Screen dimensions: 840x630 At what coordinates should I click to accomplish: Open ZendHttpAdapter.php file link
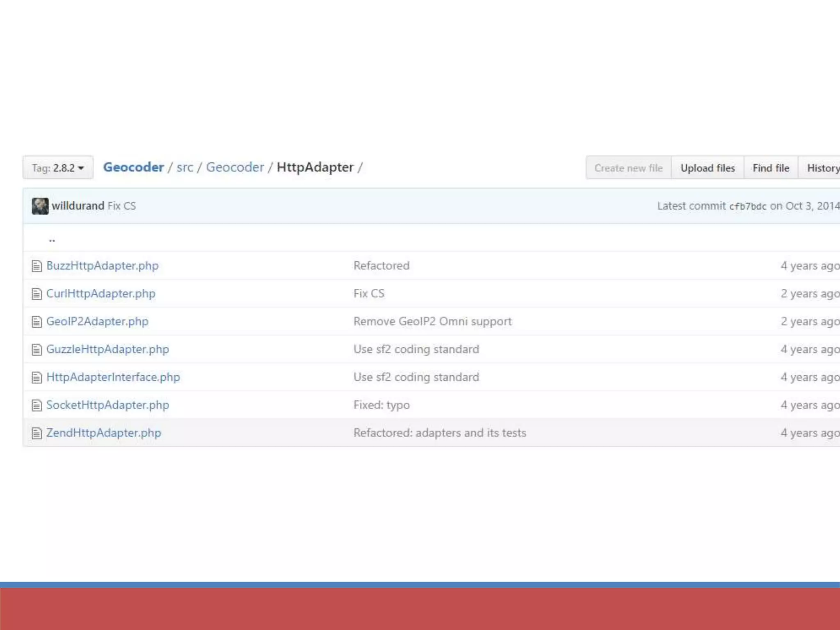click(x=103, y=433)
